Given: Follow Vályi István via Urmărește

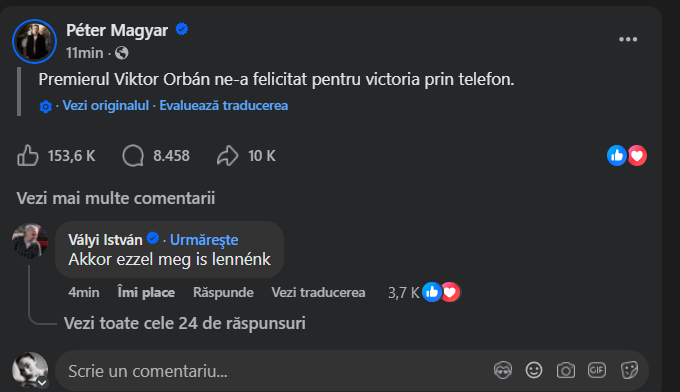Looking at the screenshot, I should click(204, 239).
